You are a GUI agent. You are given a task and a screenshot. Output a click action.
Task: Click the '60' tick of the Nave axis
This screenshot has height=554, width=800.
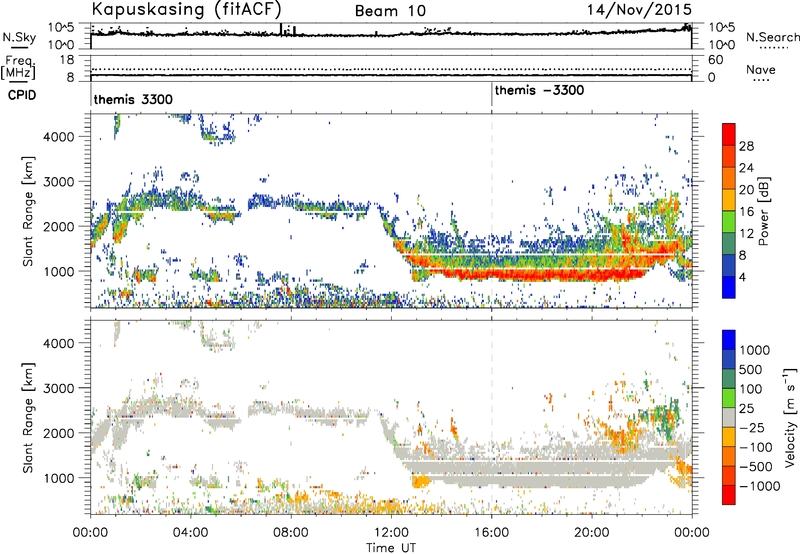point(715,60)
